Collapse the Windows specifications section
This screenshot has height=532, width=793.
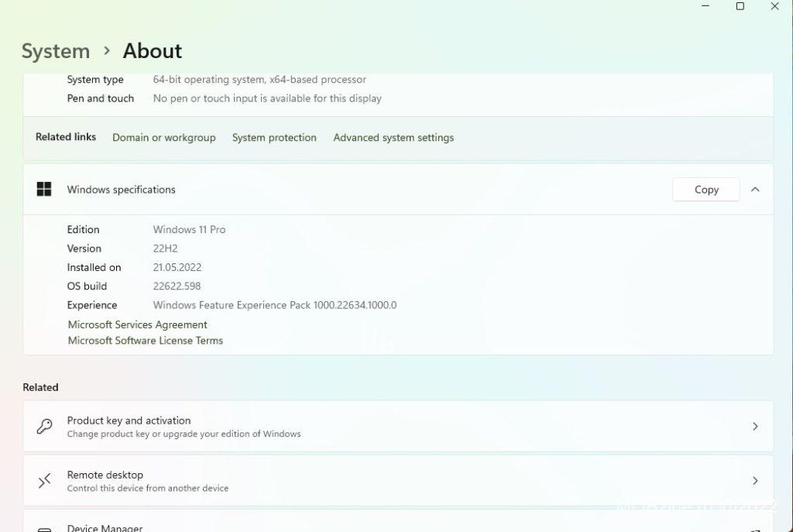(755, 190)
